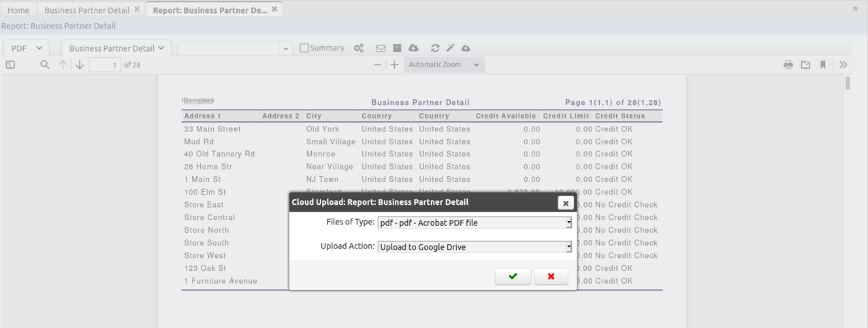Go to the next PDF page arrow
The height and width of the screenshot is (328, 868).
pyautogui.click(x=80, y=65)
